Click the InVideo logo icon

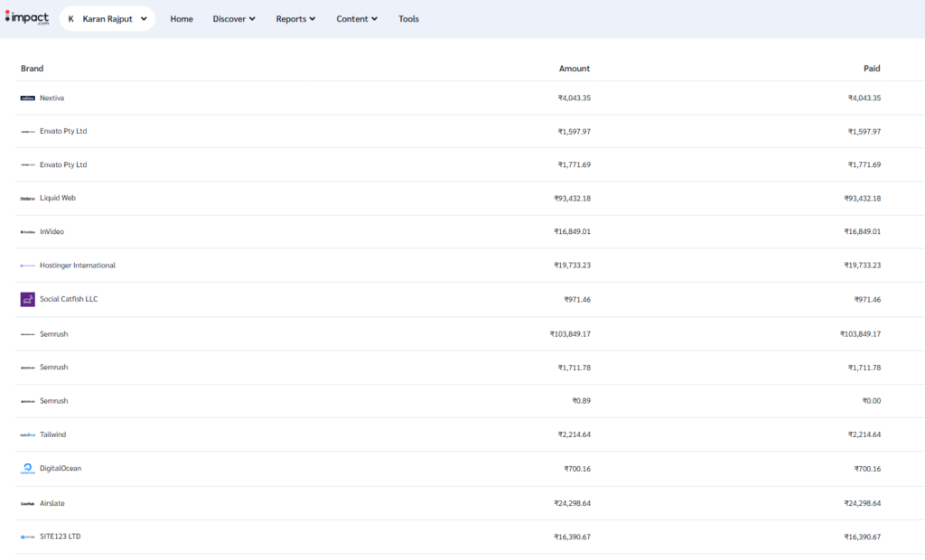tap(28, 232)
